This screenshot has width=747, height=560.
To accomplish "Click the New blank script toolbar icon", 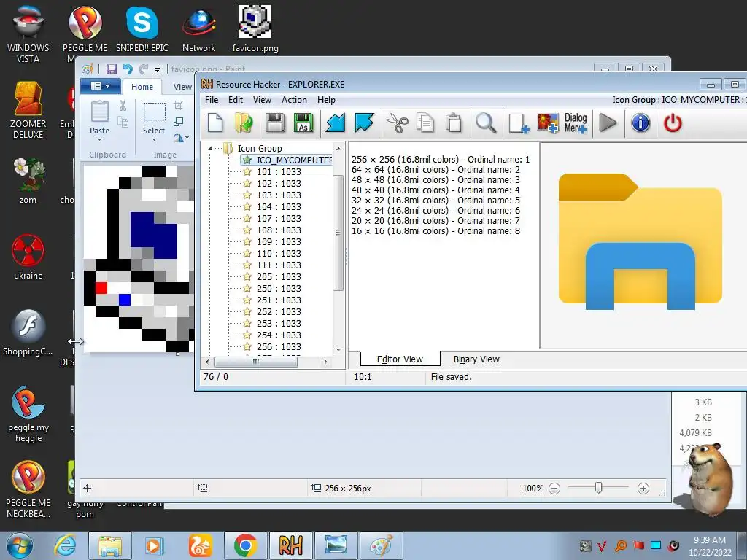I will pos(215,123).
